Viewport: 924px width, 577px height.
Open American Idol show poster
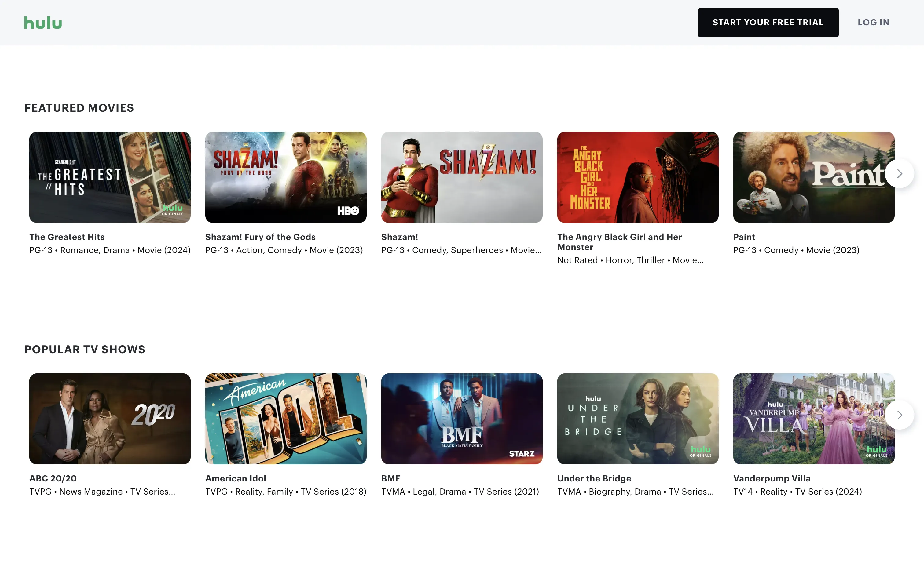286,419
